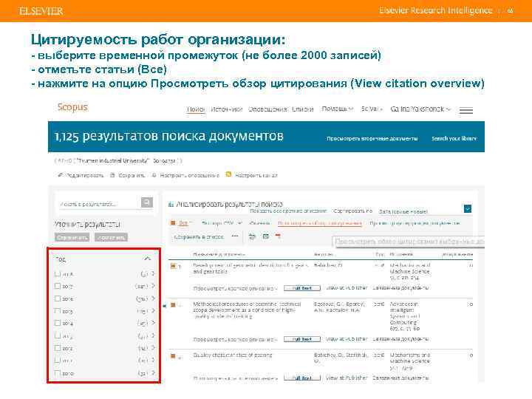Uncheck the Quality characteristics result checkbox
The image size is (532, 399).
click(173, 356)
